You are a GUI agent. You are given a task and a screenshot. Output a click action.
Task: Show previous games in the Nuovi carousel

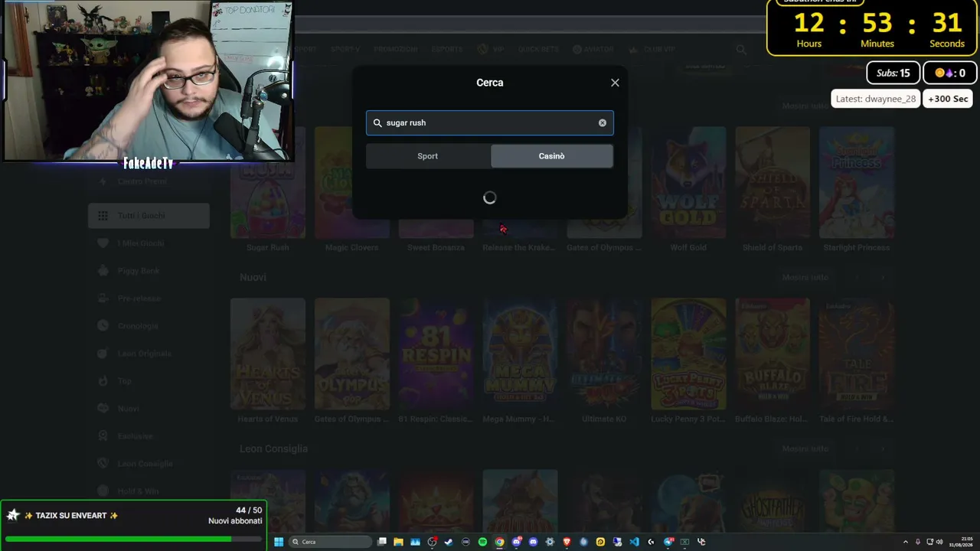coord(857,277)
